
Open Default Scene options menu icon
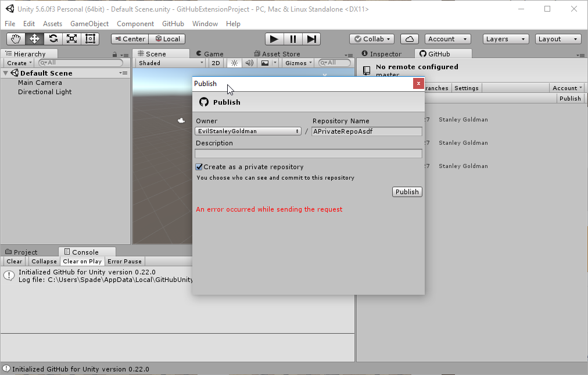tap(123, 73)
